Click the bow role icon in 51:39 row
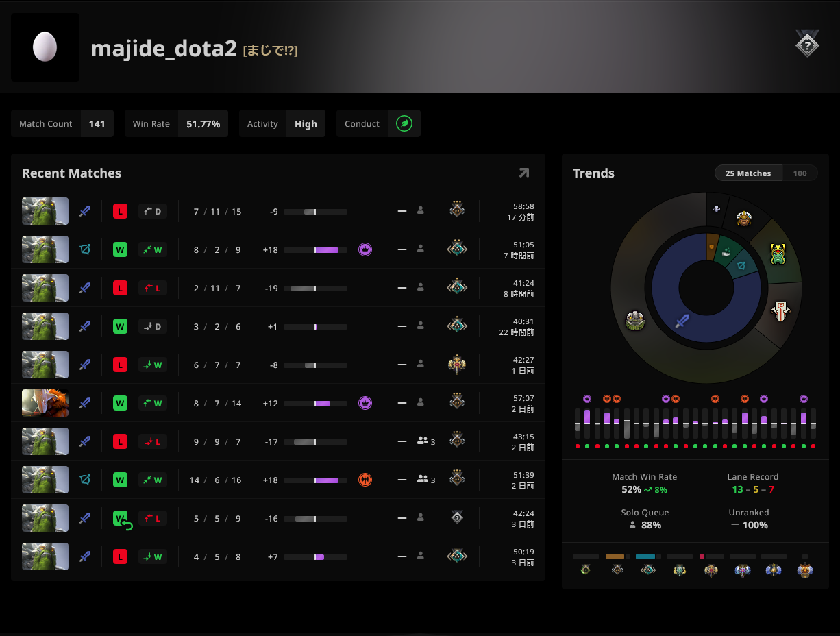Screen dimensions: 840x636 click(x=85, y=480)
